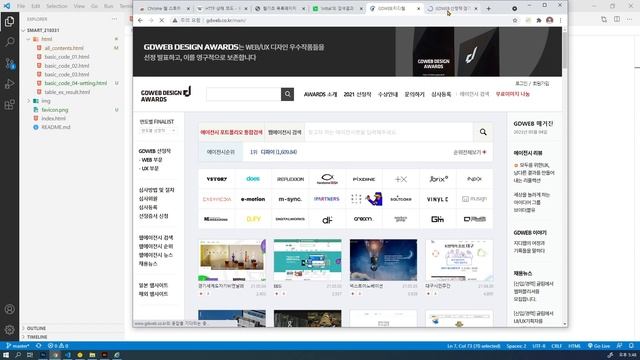Viewport: 640px width, 360px height.
Task: Click the GDWEB header search input
Action: click(244, 94)
